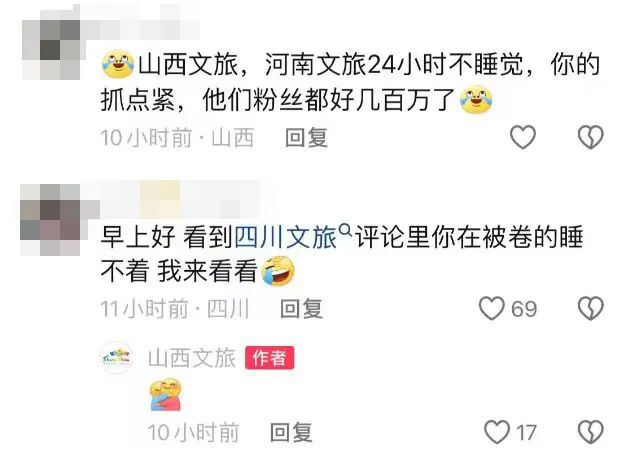This screenshot has height=464, width=638.
Task: Like the comment with 69 likes
Action: click(492, 308)
